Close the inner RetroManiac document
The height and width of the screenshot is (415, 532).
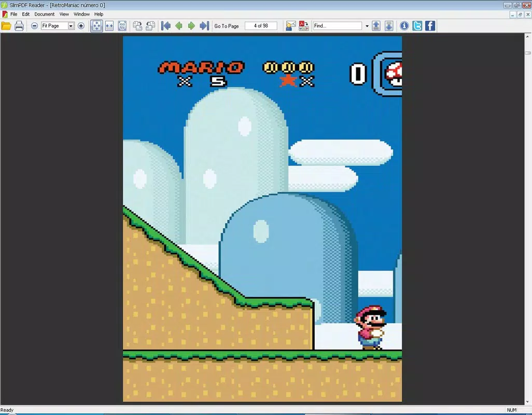(x=528, y=15)
